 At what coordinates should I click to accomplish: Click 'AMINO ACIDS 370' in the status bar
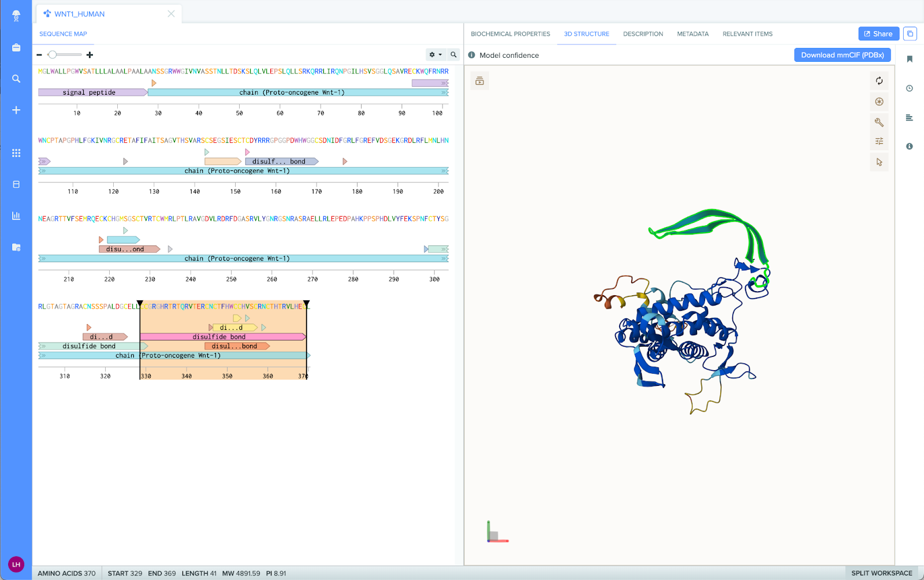tap(67, 573)
